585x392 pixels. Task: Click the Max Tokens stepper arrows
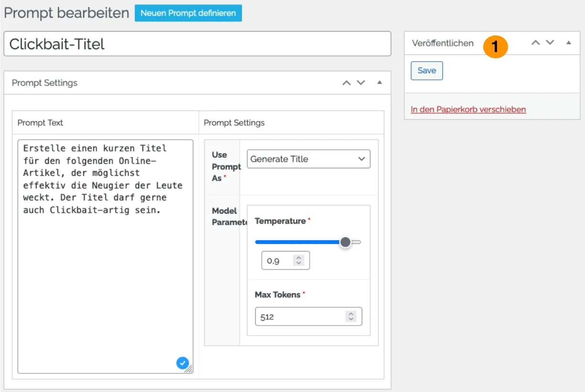click(x=351, y=316)
